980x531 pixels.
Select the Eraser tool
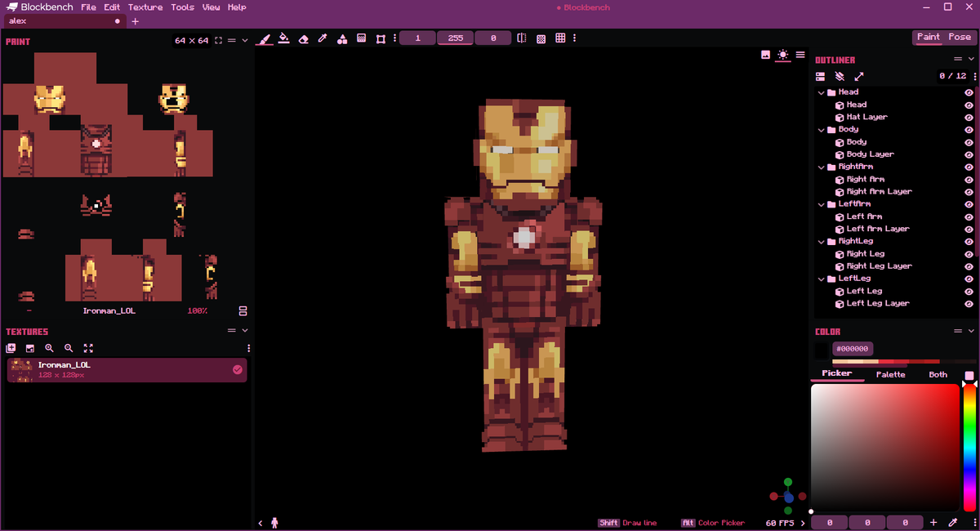(303, 38)
